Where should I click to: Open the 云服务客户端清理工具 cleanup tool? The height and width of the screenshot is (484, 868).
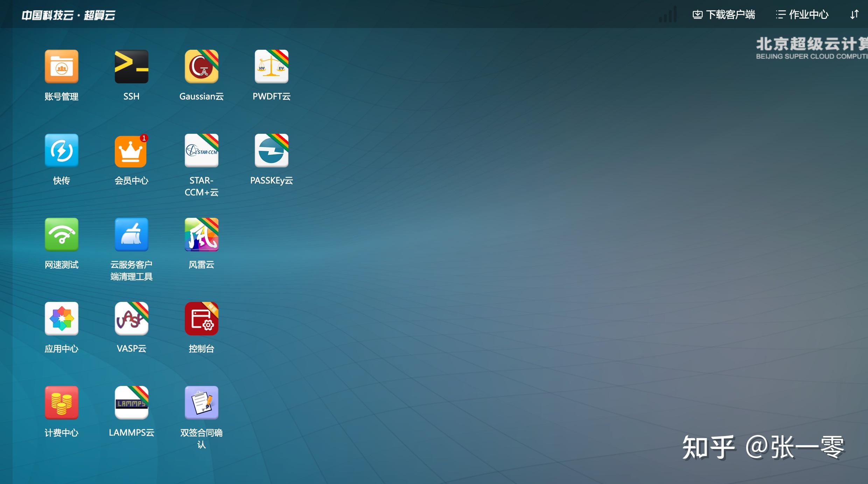(x=131, y=235)
